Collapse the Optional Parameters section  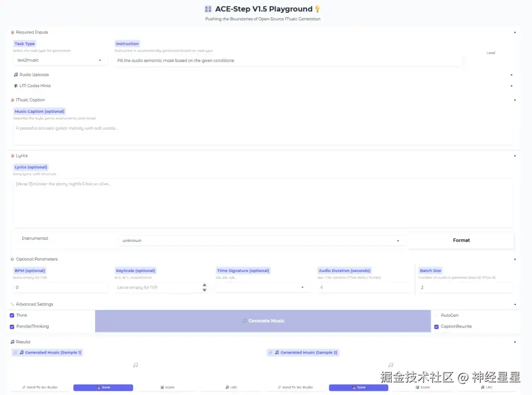point(515,260)
